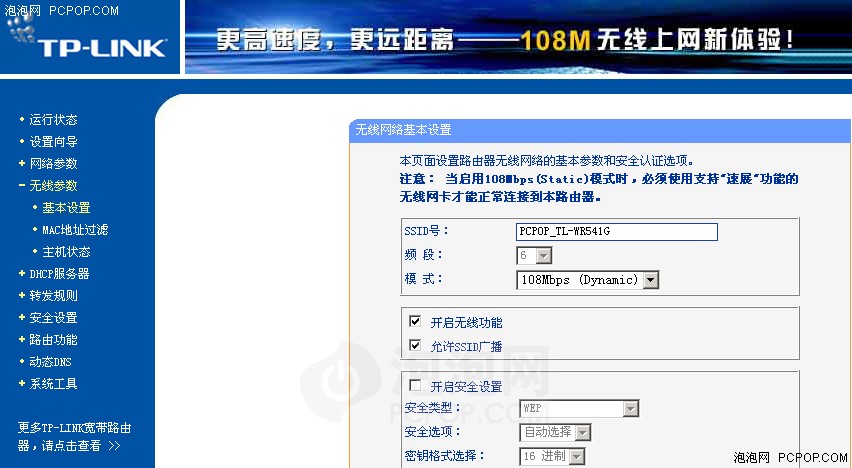
Task: Open 安全类型 WEP dropdown
Action: click(x=579, y=408)
